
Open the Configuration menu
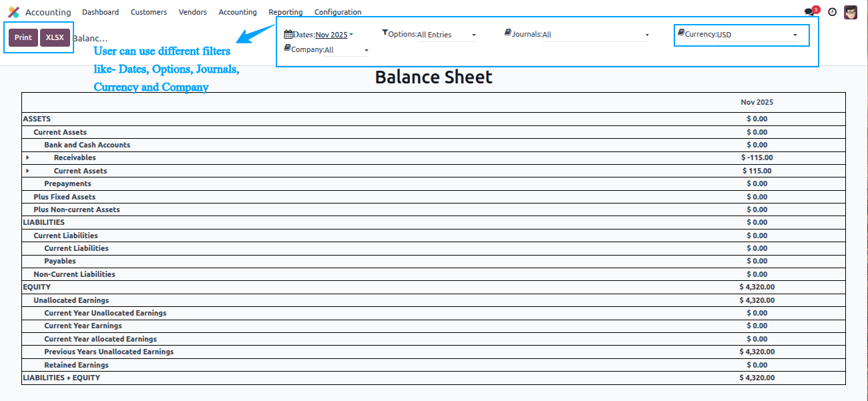click(338, 12)
